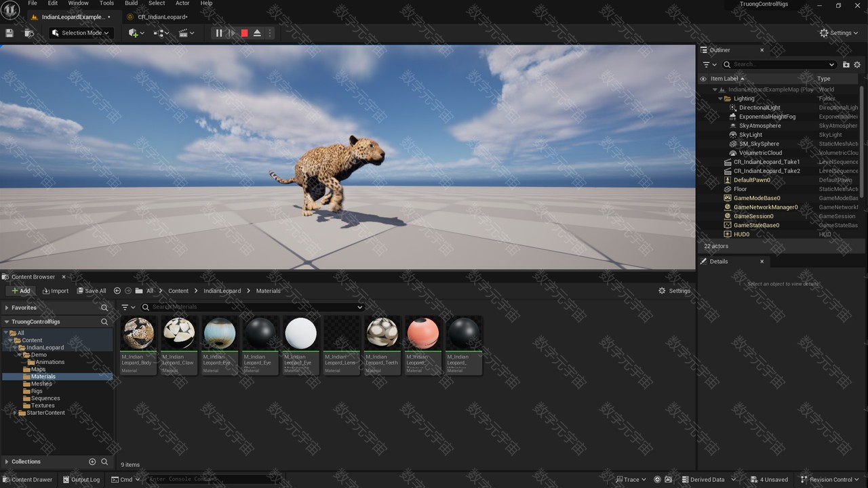Open the Add actor quick menu
The width and height of the screenshot is (868, 488).
pos(136,33)
